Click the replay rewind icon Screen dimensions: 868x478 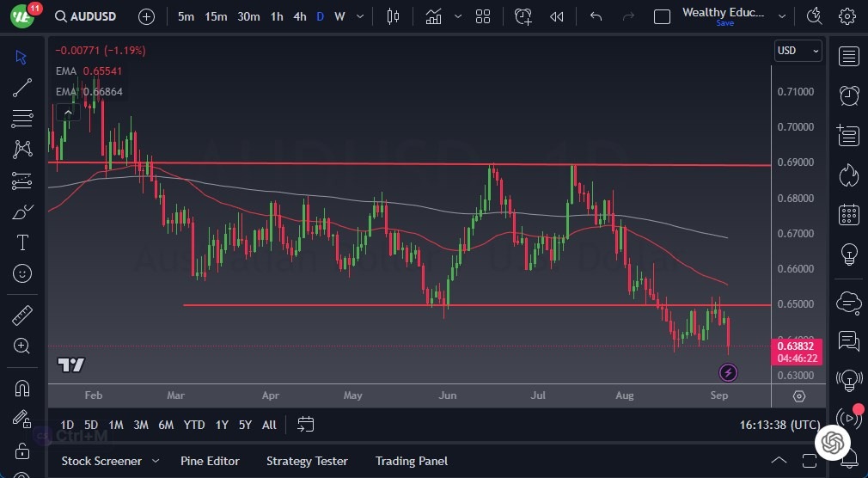[x=557, y=16]
